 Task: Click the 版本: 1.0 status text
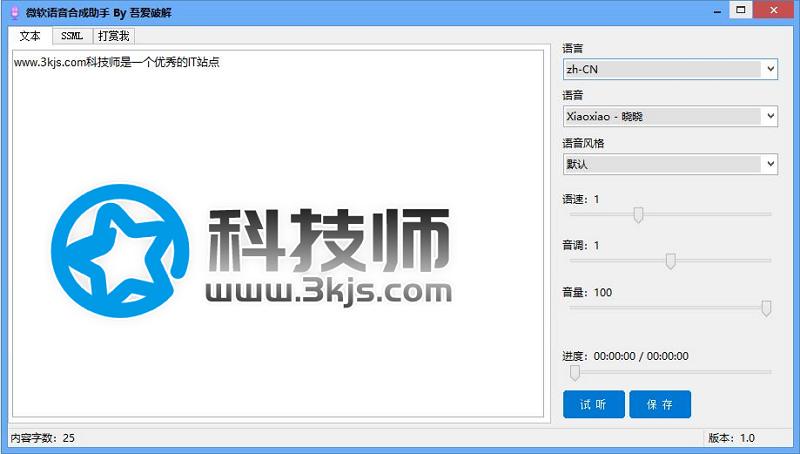point(732,438)
